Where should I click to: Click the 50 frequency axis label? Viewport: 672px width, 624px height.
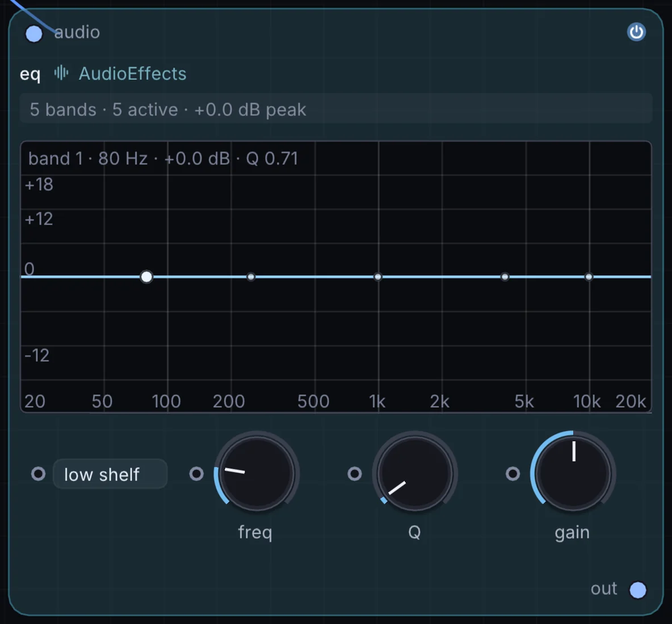click(102, 402)
